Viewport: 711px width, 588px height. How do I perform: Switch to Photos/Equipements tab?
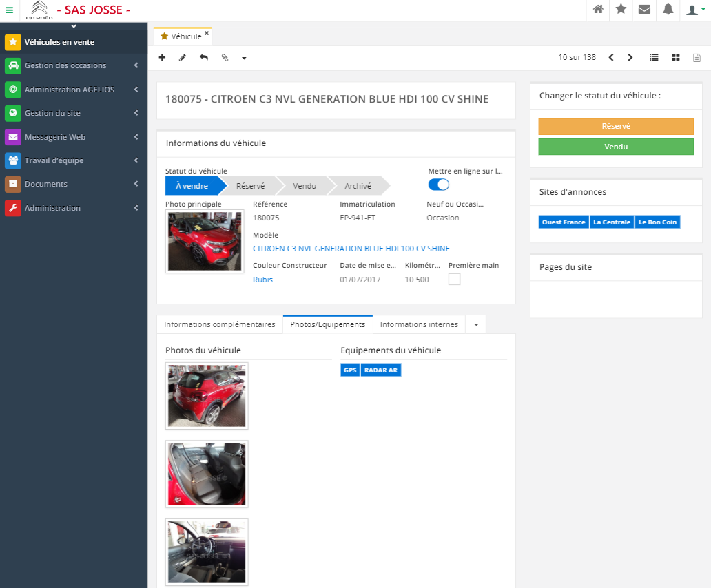tap(328, 324)
